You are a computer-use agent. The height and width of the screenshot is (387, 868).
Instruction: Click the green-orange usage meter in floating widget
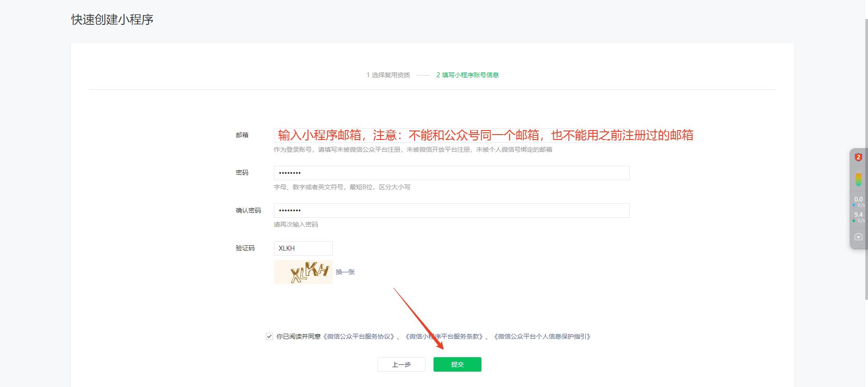coord(858,179)
